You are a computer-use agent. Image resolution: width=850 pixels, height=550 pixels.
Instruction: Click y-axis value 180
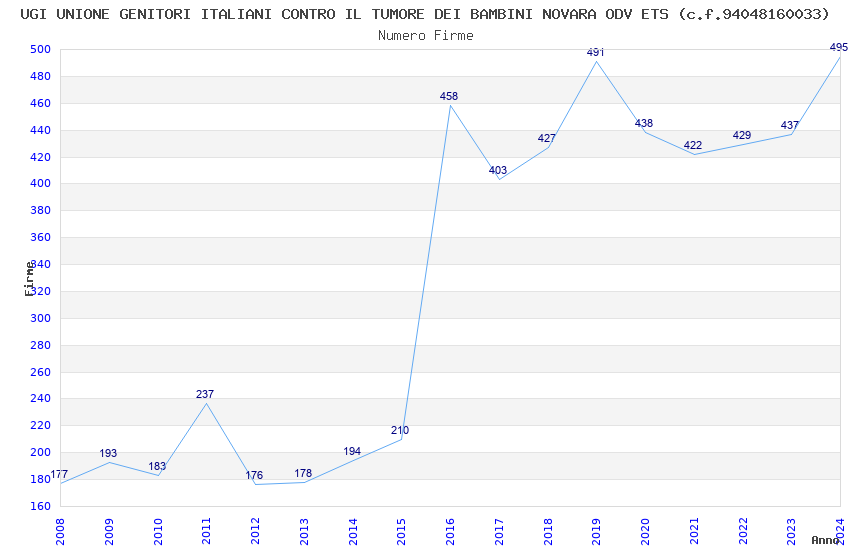point(40,479)
